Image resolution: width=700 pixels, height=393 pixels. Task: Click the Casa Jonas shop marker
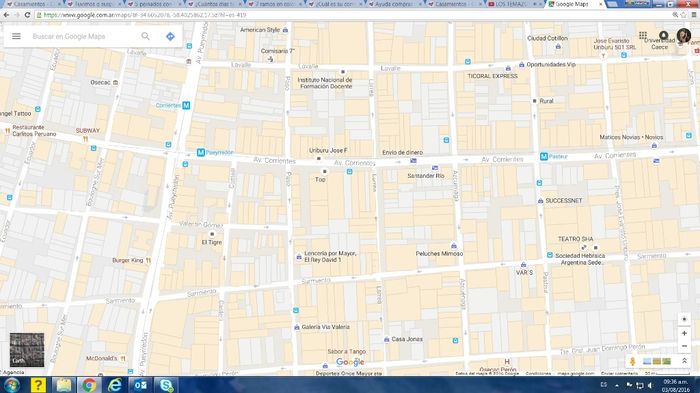pyautogui.click(x=387, y=339)
